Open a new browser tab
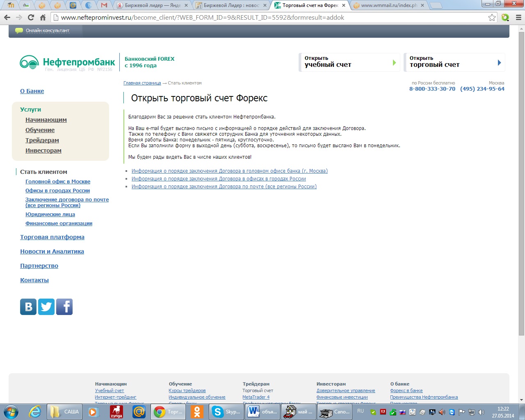Screen dimensions: 525x420 (x=436, y=5)
